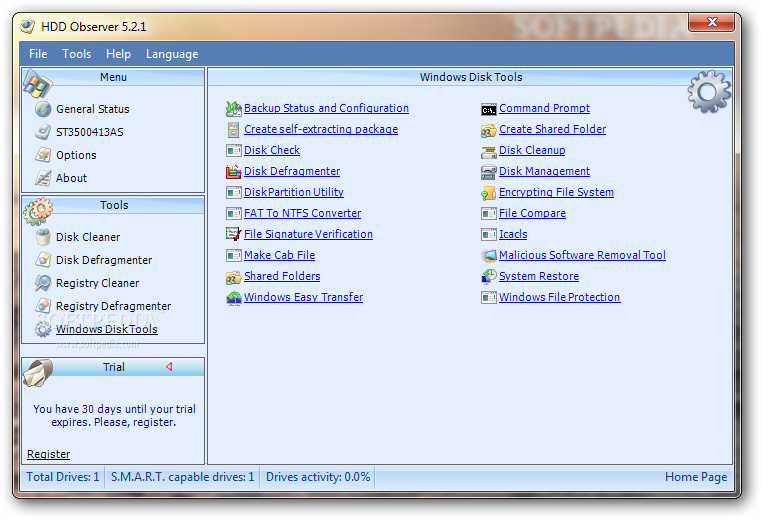The image size is (762, 519).
Task: Click the Encrypting File System key icon
Action: [489, 193]
